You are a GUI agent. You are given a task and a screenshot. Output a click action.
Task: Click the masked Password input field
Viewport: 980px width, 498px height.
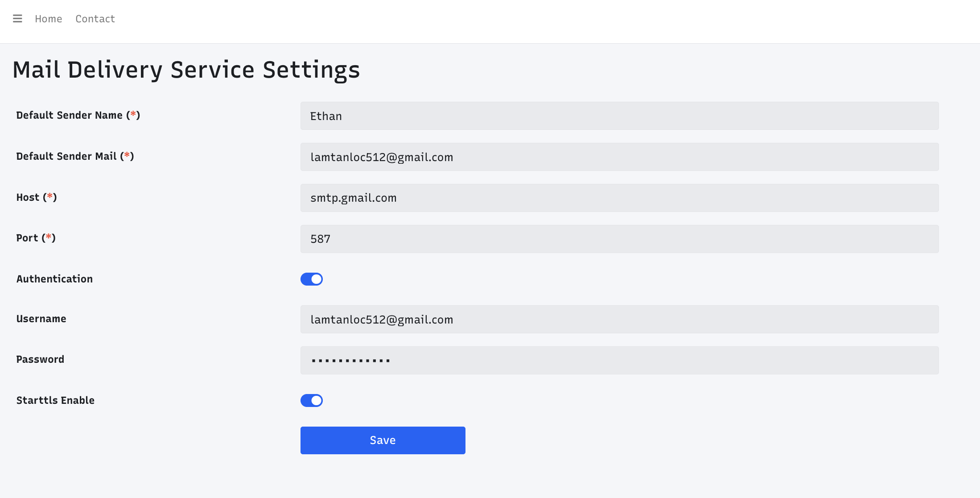(x=619, y=361)
